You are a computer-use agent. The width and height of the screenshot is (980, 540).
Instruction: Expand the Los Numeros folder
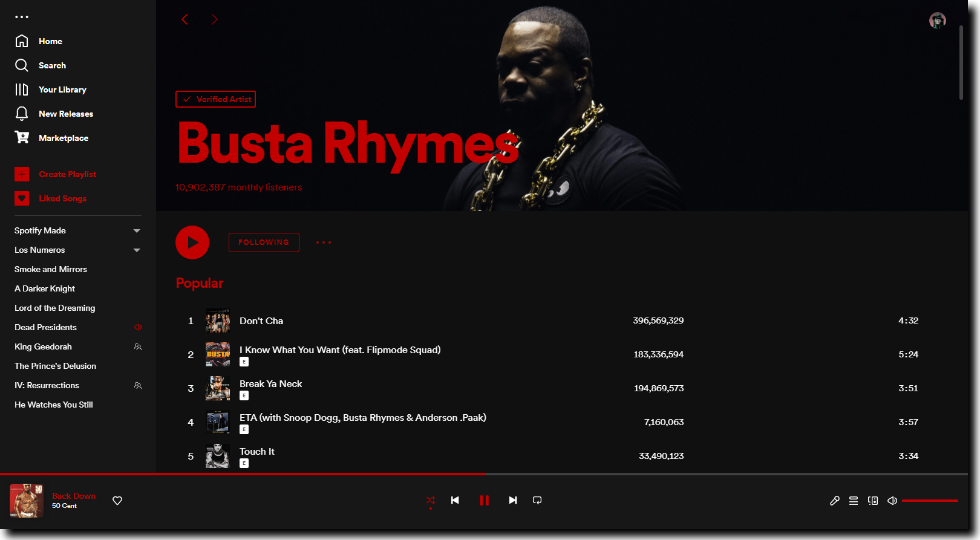pyautogui.click(x=137, y=250)
